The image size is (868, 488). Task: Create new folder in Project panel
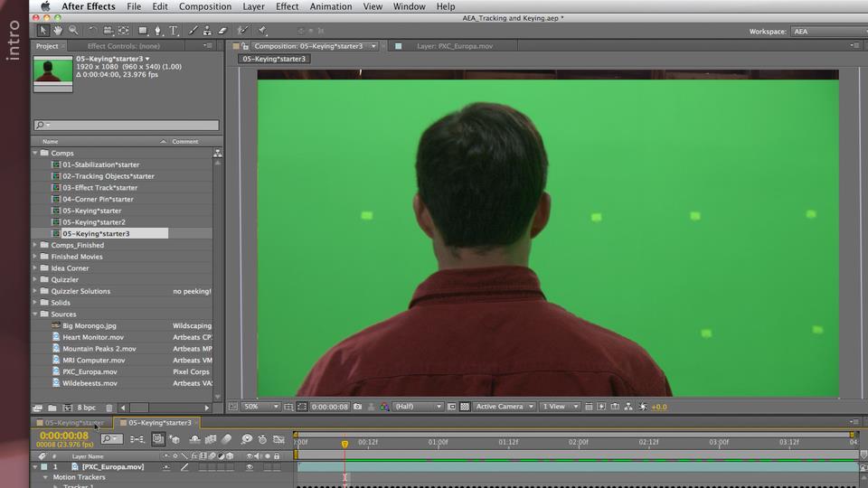click(x=52, y=408)
